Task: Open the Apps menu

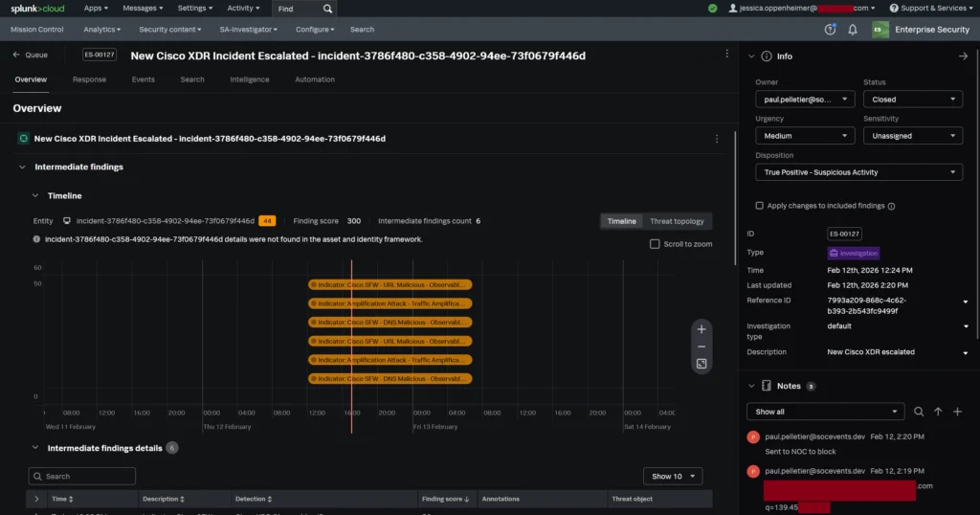Action: click(x=96, y=8)
